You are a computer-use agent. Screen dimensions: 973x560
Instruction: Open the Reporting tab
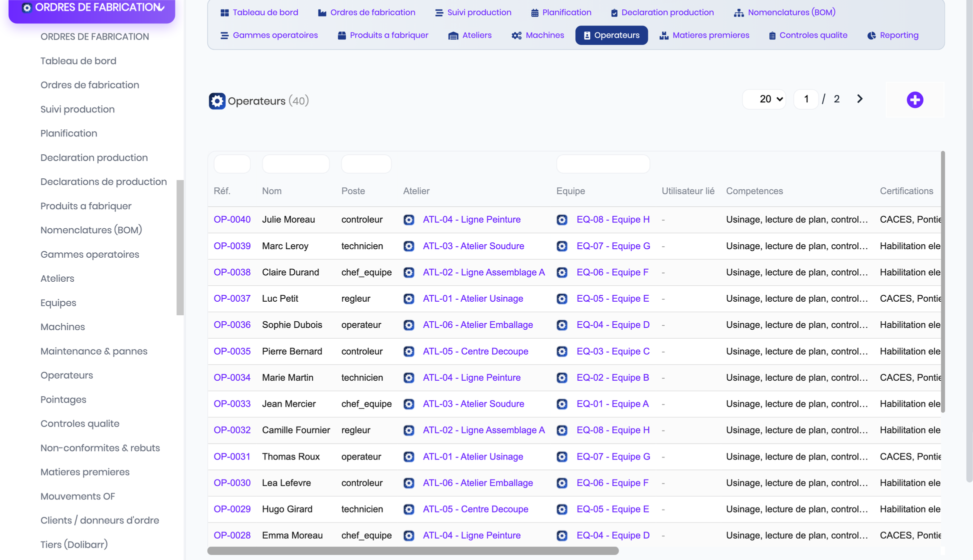(893, 35)
